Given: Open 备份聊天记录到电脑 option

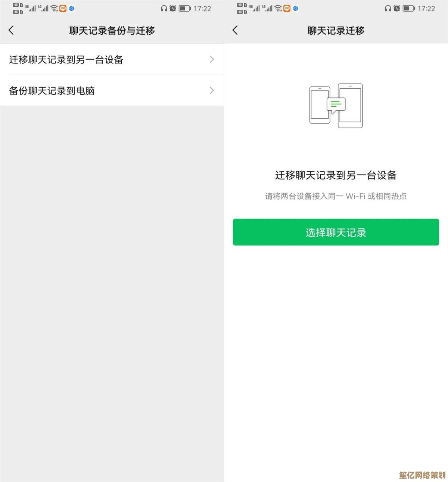Looking at the screenshot, I should [112, 90].
